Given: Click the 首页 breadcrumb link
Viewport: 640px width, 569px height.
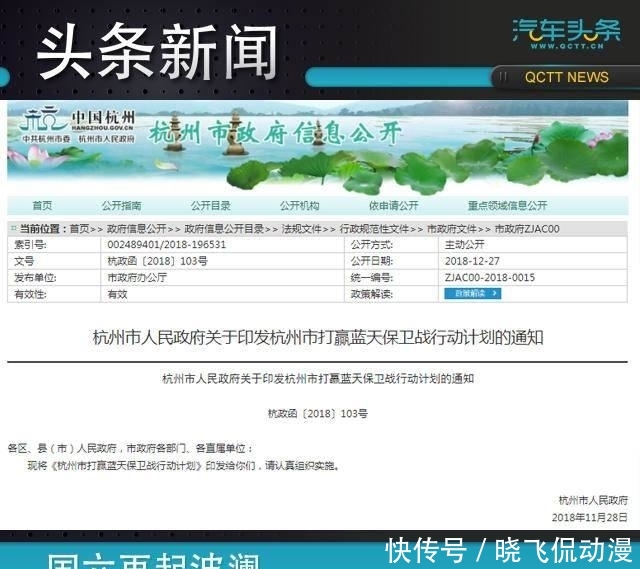Looking at the screenshot, I should [x=80, y=229].
